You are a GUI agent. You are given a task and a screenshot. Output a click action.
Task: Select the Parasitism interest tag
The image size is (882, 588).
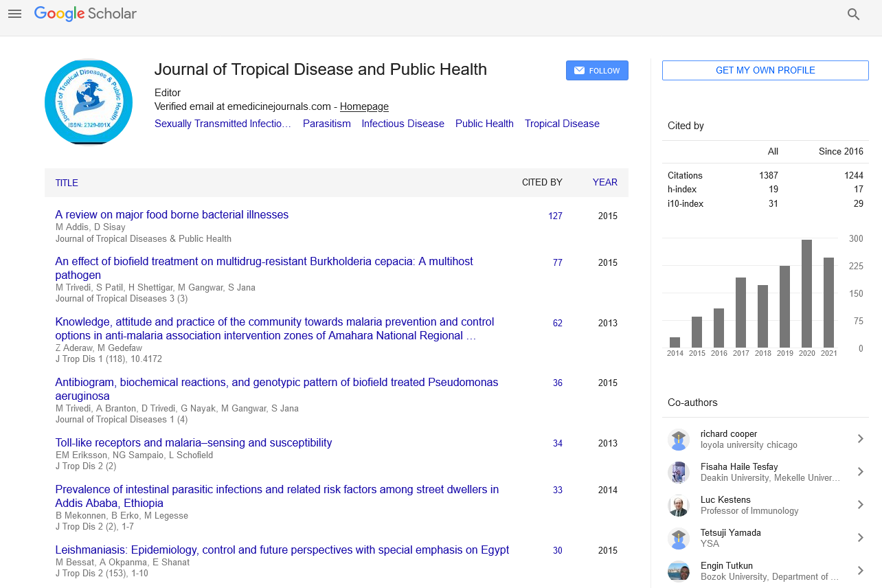pyautogui.click(x=326, y=124)
